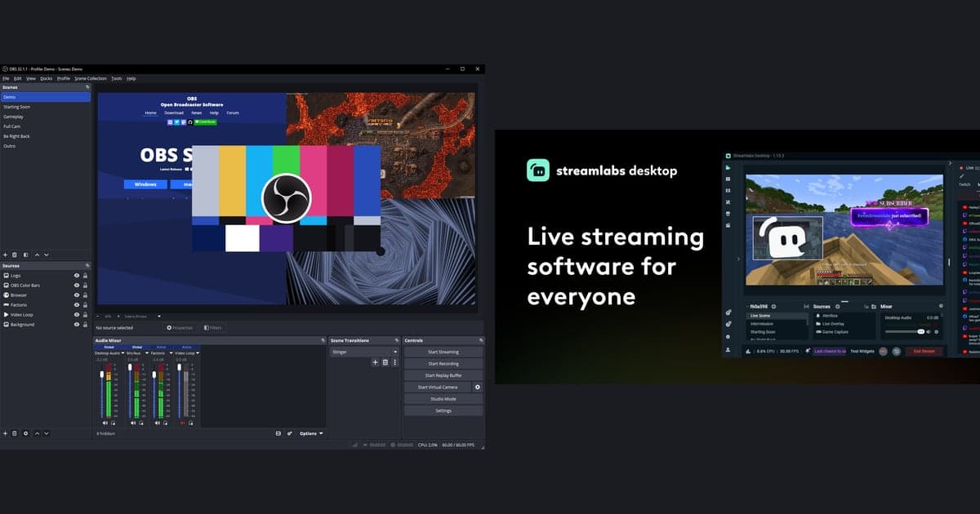Pop out the Scenes dock with its float icon
980x514 pixels.
[87, 86]
